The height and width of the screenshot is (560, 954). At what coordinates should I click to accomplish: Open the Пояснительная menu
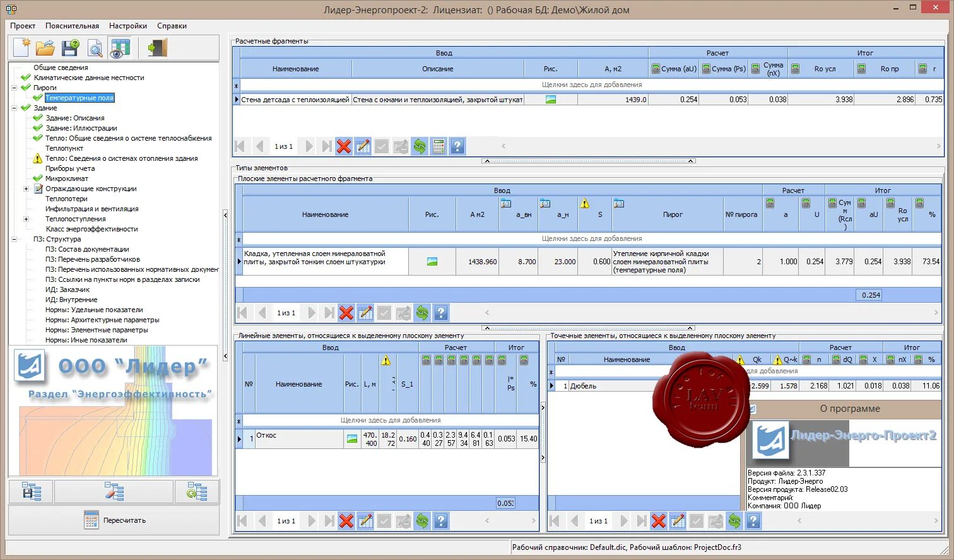[72, 26]
